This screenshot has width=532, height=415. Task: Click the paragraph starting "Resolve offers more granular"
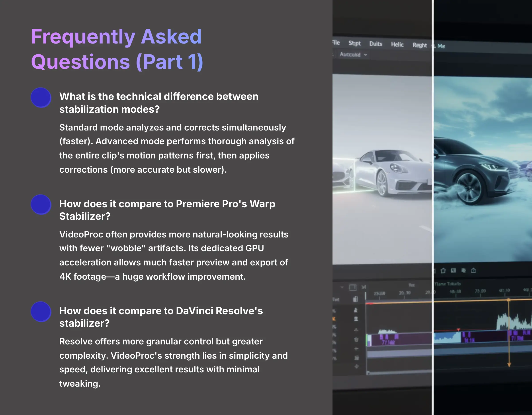173,362
